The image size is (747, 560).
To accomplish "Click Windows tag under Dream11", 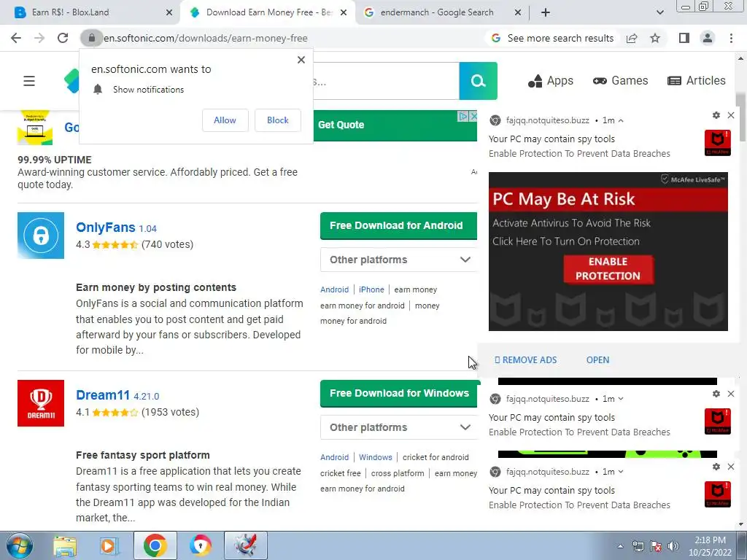I will point(376,457).
